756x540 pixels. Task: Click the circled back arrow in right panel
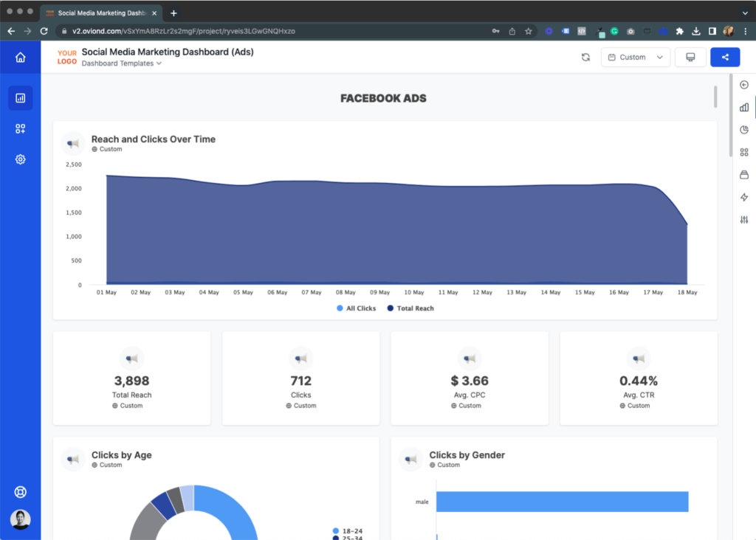744,85
